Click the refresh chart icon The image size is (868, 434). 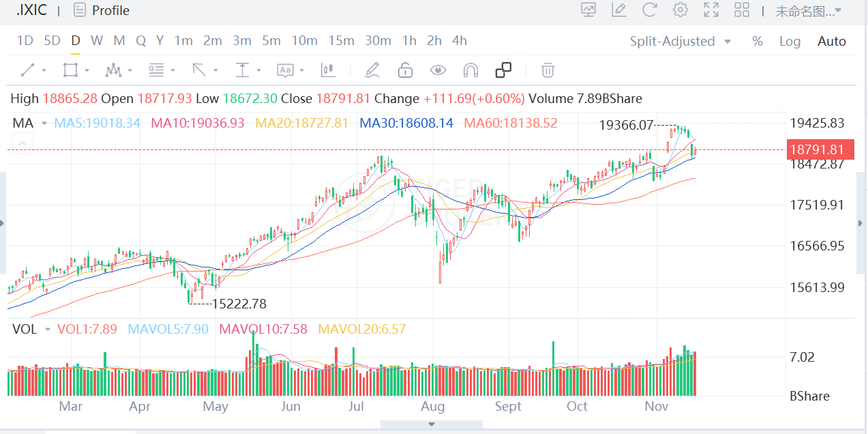point(649,10)
